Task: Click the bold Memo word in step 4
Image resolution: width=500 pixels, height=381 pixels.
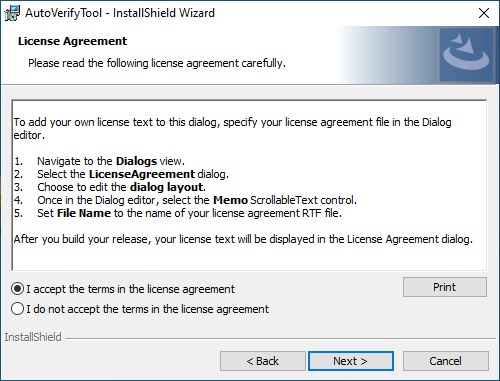Action: pos(230,200)
